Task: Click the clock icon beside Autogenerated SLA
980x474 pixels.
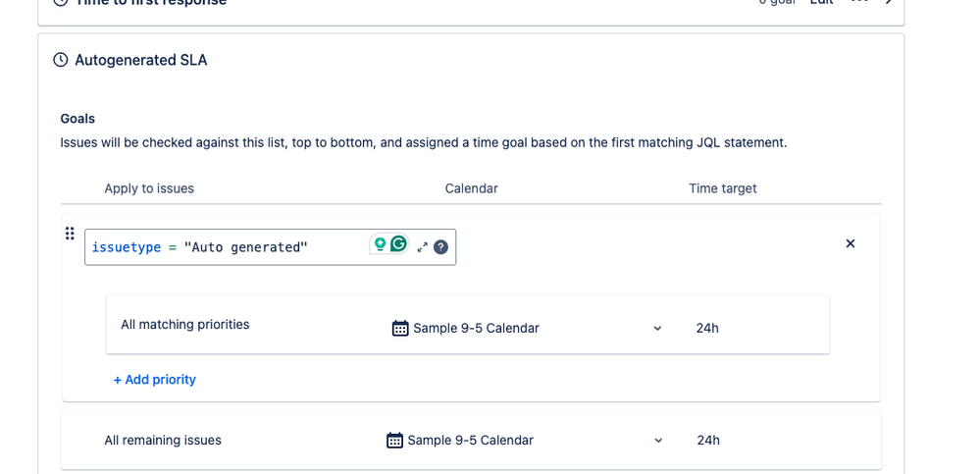Action: pyautogui.click(x=61, y=60)
